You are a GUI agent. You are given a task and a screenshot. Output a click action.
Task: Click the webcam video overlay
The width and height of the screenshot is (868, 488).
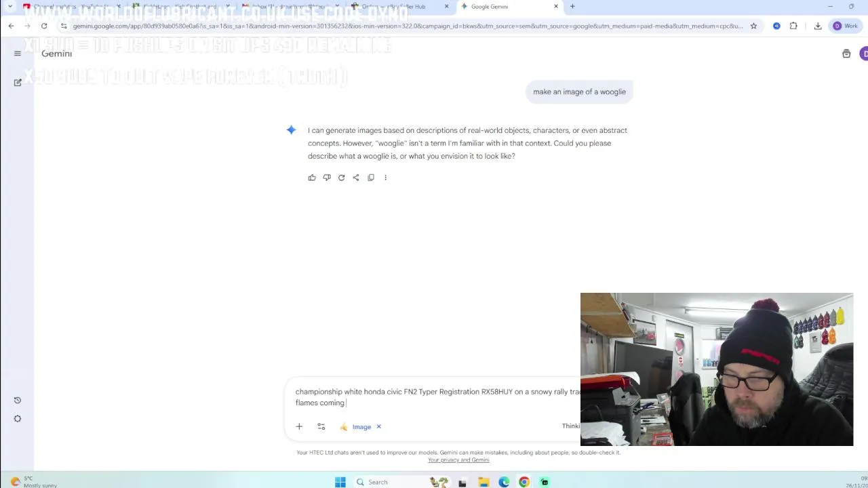[x=717, y=369]
